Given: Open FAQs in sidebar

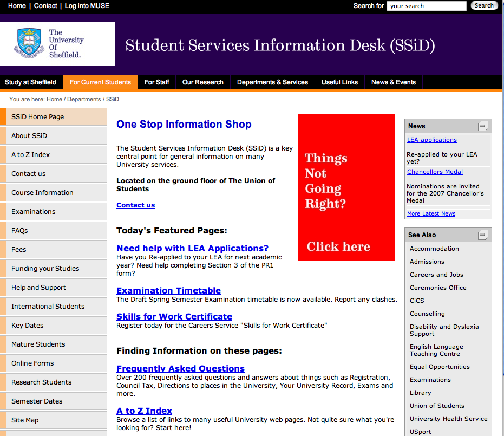Looking at the screenshot, I should point(54,231).
